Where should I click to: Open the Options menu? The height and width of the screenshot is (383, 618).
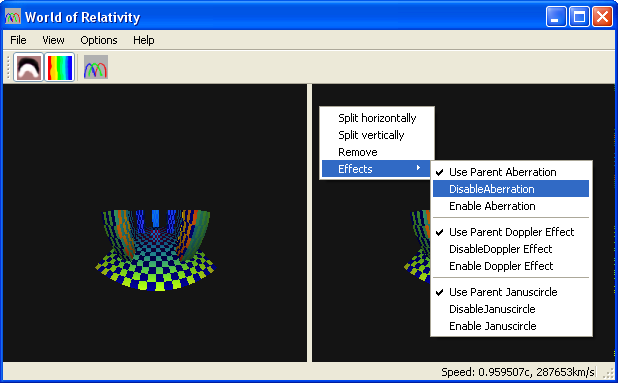(99, 40)
